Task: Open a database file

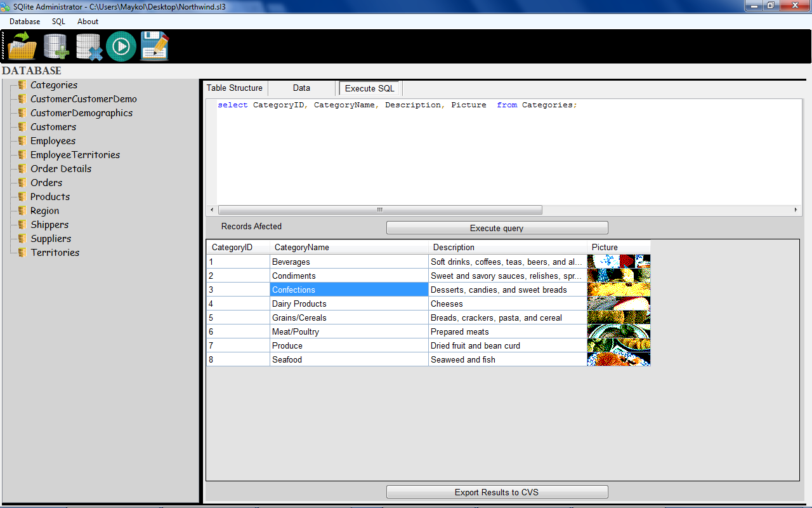Action: click(x=21, y=45)
